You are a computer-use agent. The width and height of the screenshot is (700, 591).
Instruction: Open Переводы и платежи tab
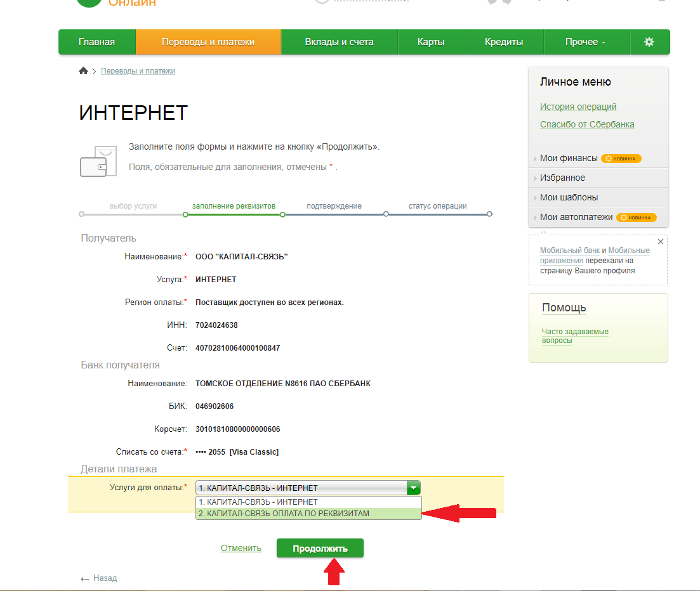[208, 42]
